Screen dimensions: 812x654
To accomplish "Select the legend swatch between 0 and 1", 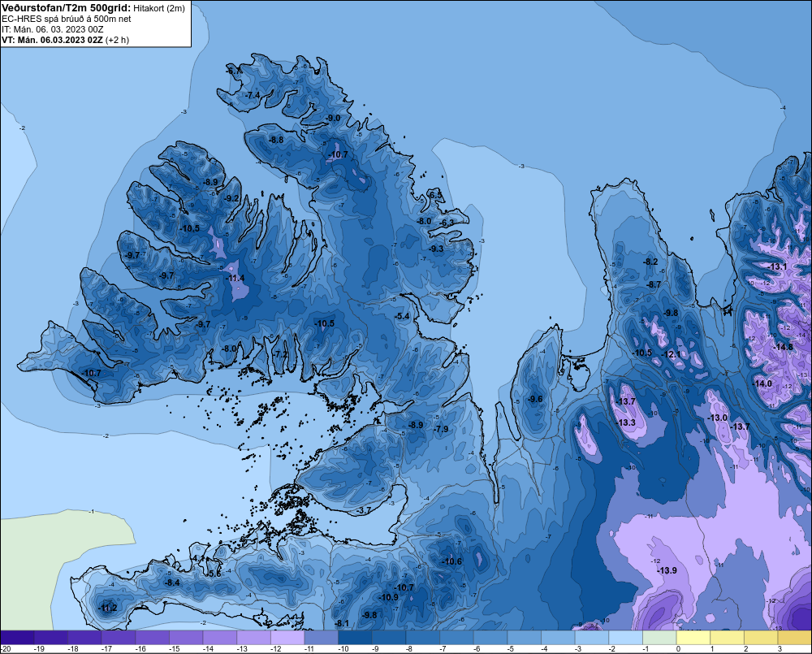I will point(693,638).
